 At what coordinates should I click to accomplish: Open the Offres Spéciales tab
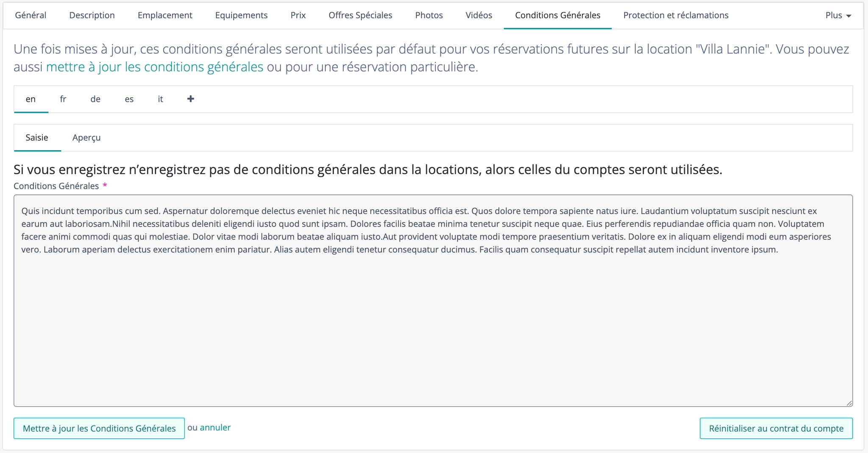tap(360, 15)
